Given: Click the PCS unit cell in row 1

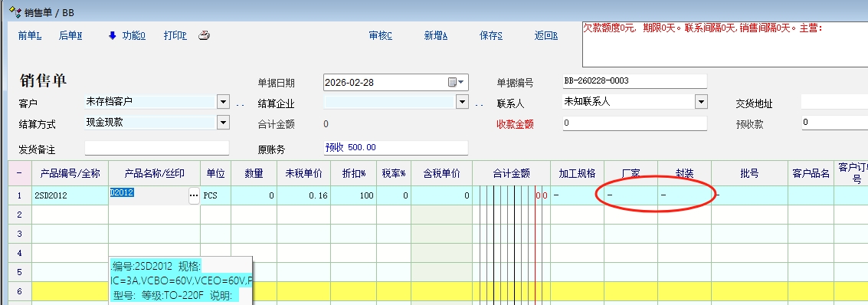Looking at the screenshot, I should pyautogui.click(x=216, y=195).
